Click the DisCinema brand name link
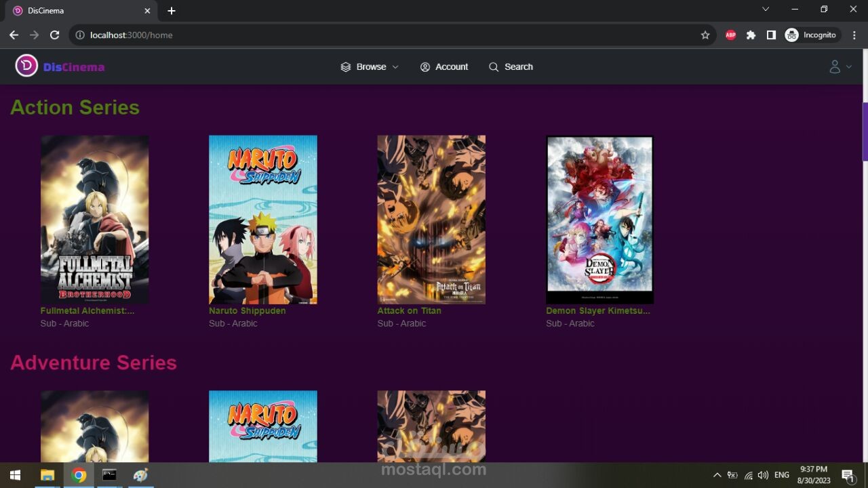 pyautogui.click(x=74, y=67)
